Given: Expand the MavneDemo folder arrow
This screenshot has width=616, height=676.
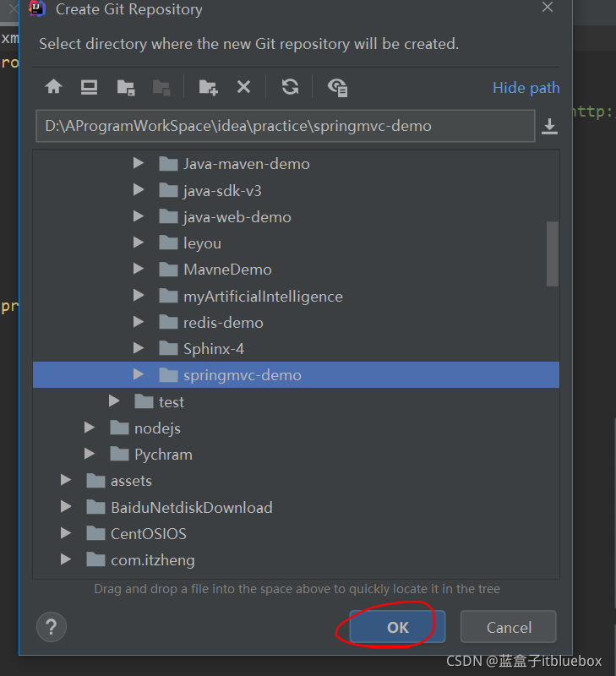Looking at the screenshot, I should click(x=138, y=269).
